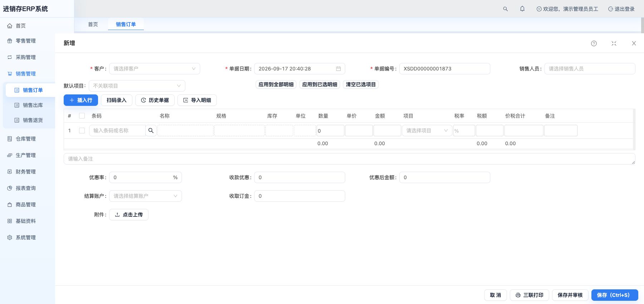Click the 报表查询 pie chart icon
Screen dimensions: 644x304
(x=10, y=188)
